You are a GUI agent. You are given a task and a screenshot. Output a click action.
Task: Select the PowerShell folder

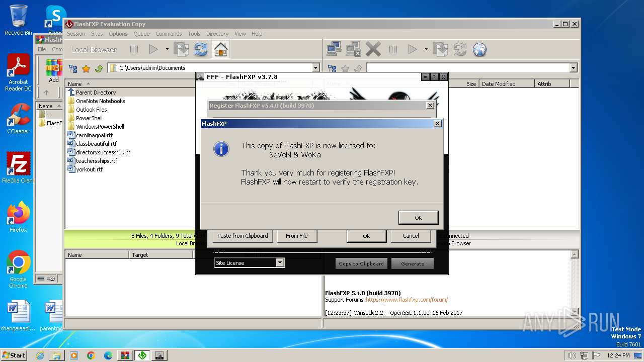[x=89, y=118]
